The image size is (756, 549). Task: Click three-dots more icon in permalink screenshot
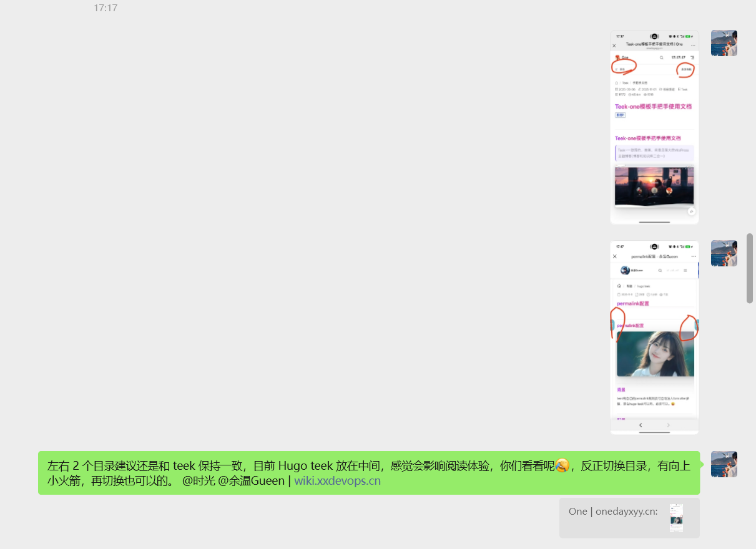[693, 256]
